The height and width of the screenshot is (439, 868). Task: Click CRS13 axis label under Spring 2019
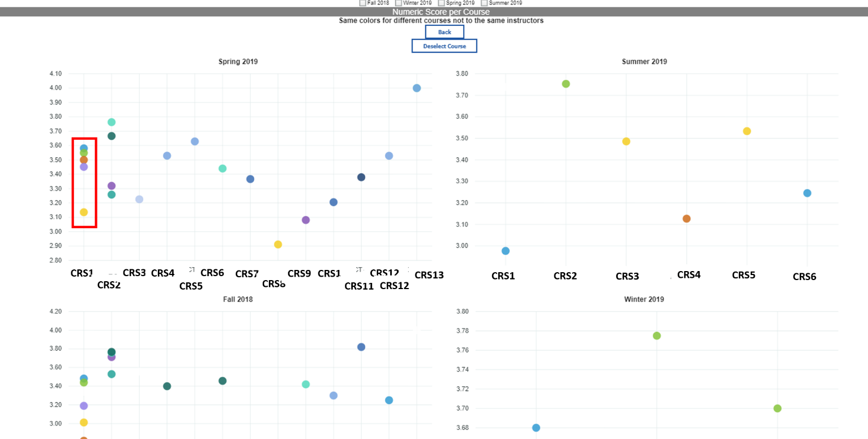click(x=429, y=275)
